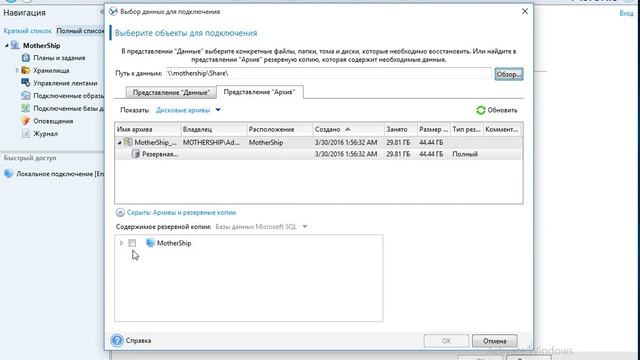
Task: Click the "Занято" column header
Action: (400, 129)
